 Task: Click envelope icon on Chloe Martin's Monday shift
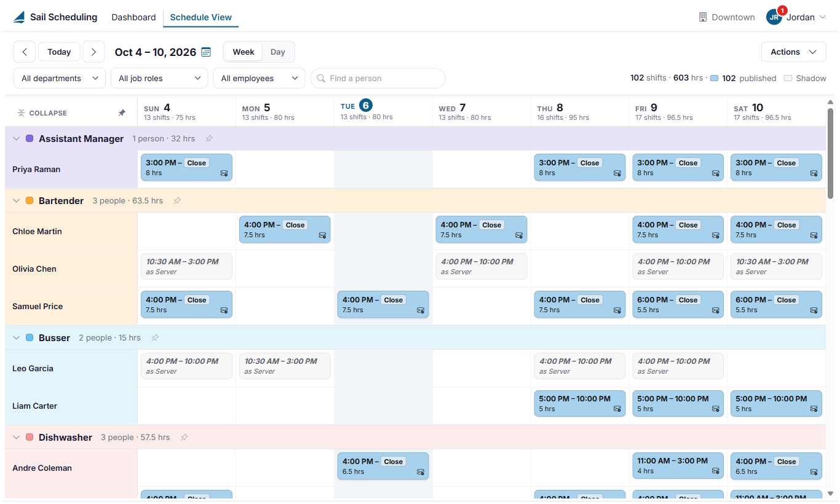point(322,235)
